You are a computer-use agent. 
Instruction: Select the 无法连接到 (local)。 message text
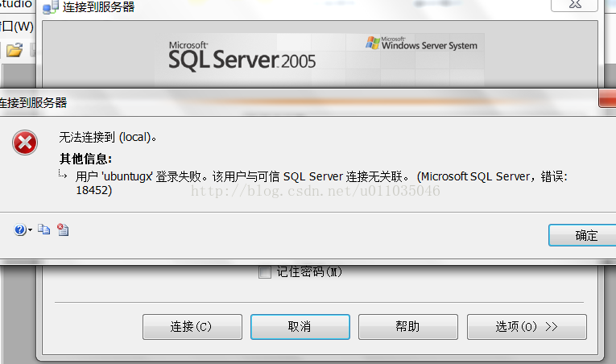[108, 137]
